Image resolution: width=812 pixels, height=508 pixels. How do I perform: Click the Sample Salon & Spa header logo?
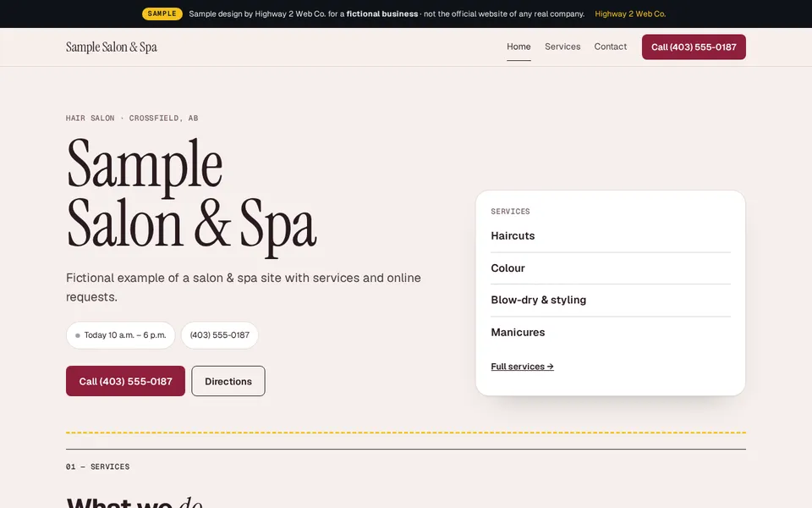pyautogui.click(x=112, y=47)
